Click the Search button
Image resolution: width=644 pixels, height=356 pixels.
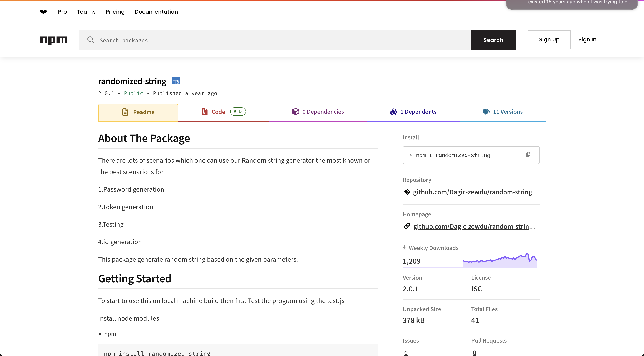[x=493, y=40]
